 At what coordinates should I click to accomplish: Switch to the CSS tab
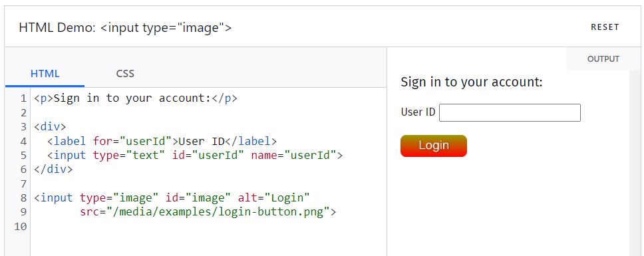[125, 74]
